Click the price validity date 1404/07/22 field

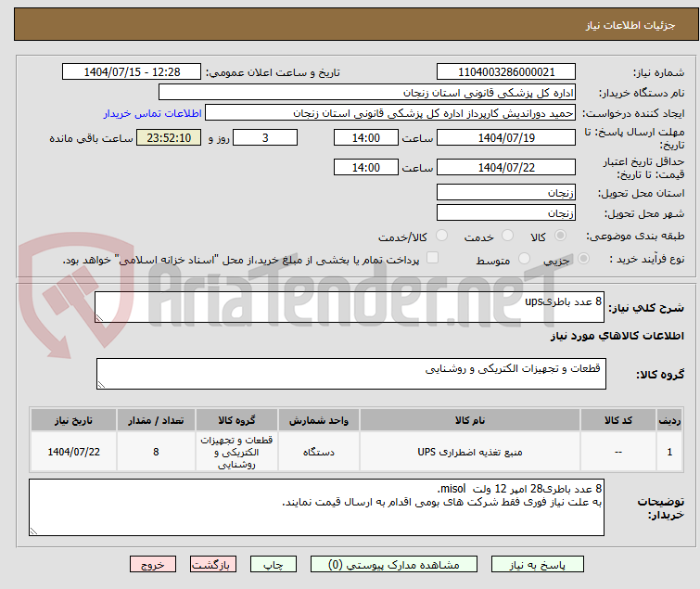506,168
